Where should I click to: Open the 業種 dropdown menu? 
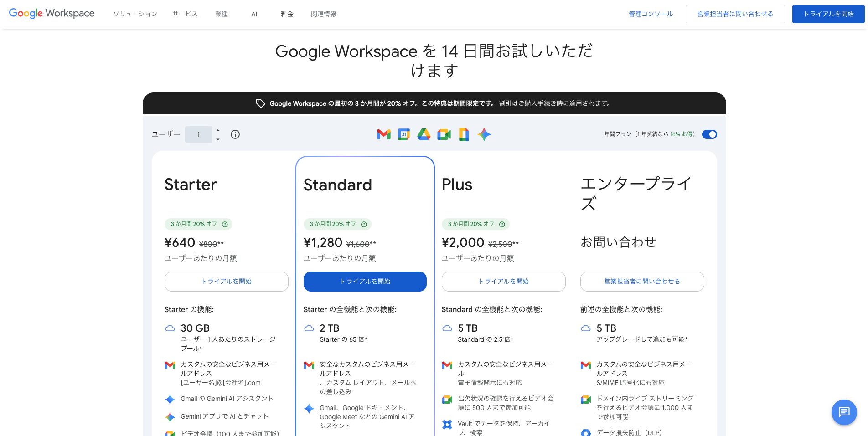point(222,14)
